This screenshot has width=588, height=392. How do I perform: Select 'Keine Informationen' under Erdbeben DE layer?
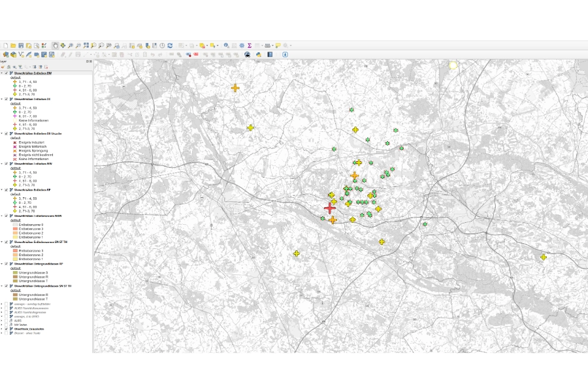(x=33, y=120)
